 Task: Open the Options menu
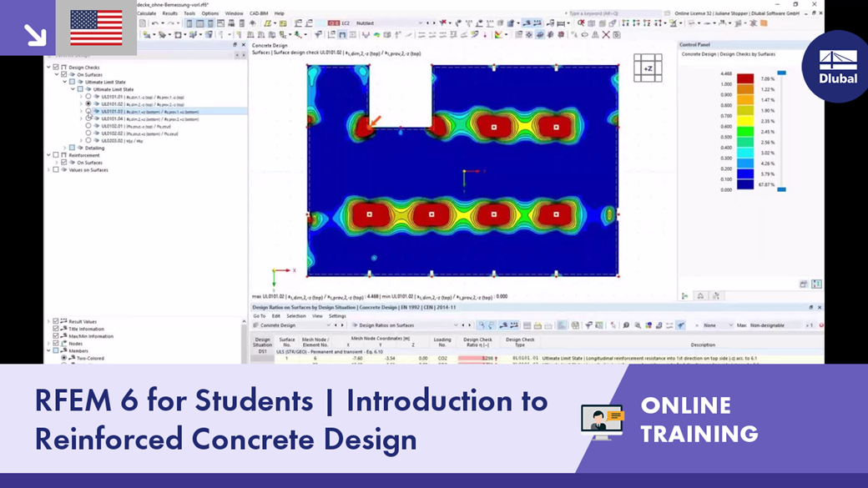(209, 13)
